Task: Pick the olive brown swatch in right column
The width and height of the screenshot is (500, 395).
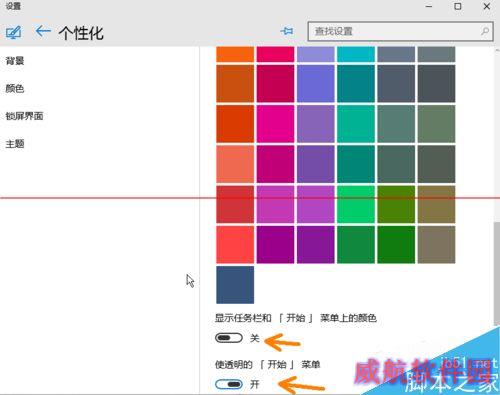Action: [436, 204]
